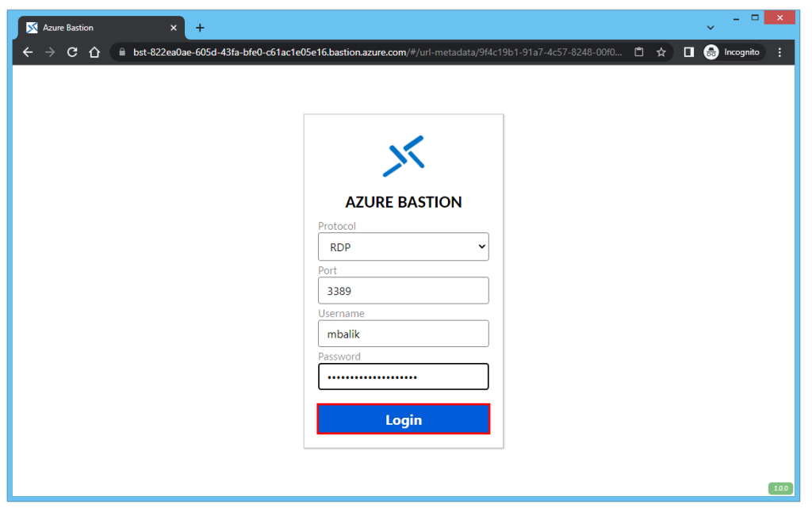Click the Azure Bastion logo
The width and height of the screenshot is (812, 508).
pos(404,156)
